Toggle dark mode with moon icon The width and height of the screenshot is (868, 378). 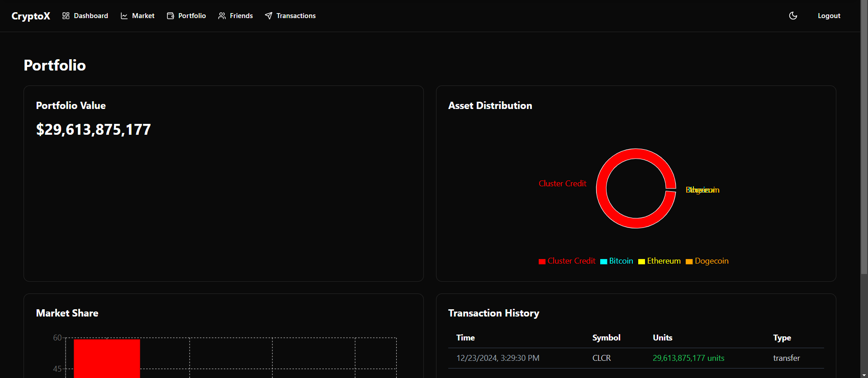pos(793,16)
